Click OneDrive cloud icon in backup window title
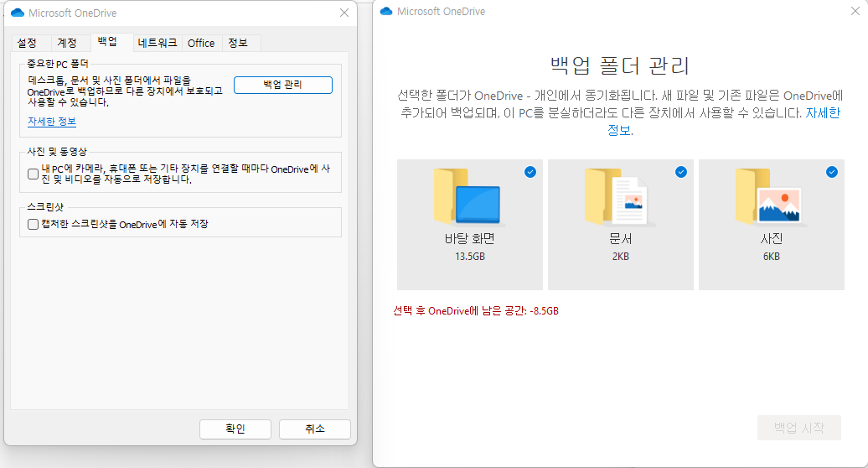Screen dimensions: 868x468 [386, 11]
